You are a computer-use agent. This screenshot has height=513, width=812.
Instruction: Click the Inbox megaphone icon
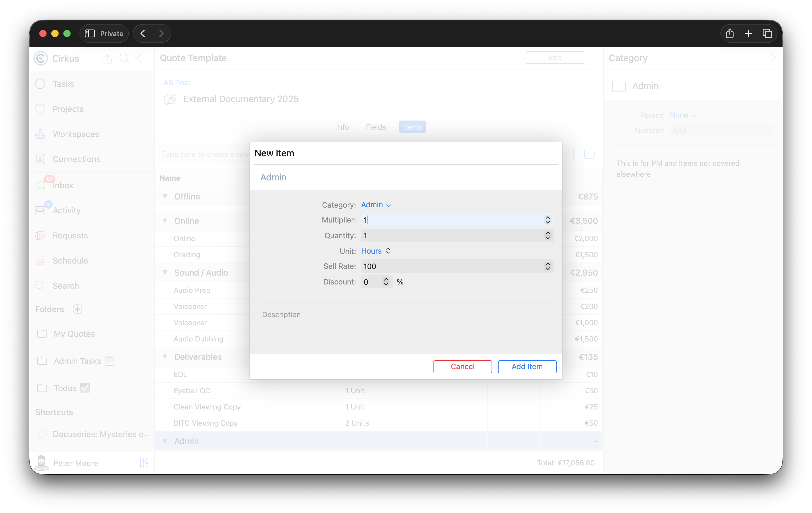coord(40,185)
